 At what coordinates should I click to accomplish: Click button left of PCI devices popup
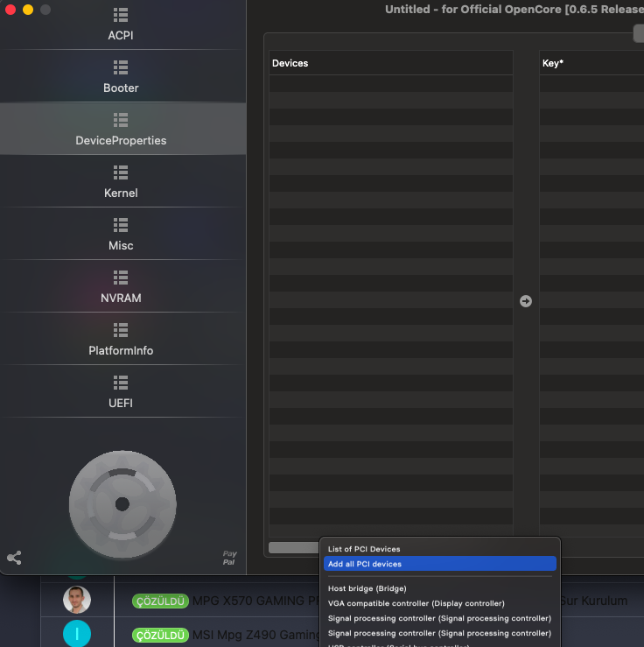(x=293, y=547)
